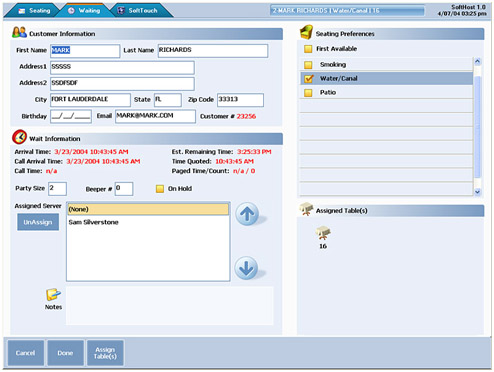494x372 pixels.
Task: Click the Seating Preferences chair icon
Action: pos(306,32)
